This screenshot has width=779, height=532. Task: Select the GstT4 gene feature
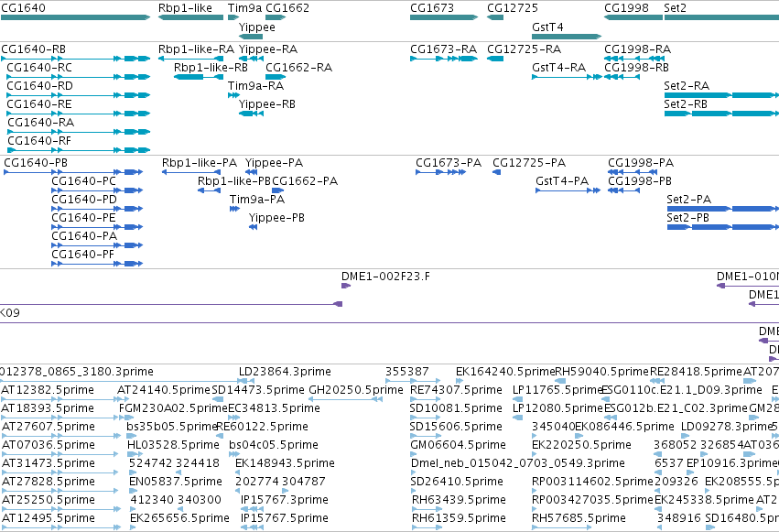[x=567, y=37]
